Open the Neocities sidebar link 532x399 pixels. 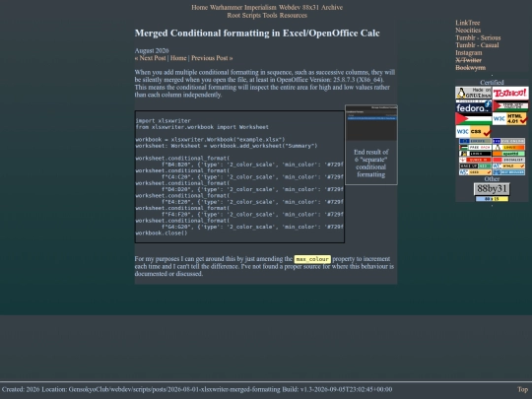click(x=468, y=31)
